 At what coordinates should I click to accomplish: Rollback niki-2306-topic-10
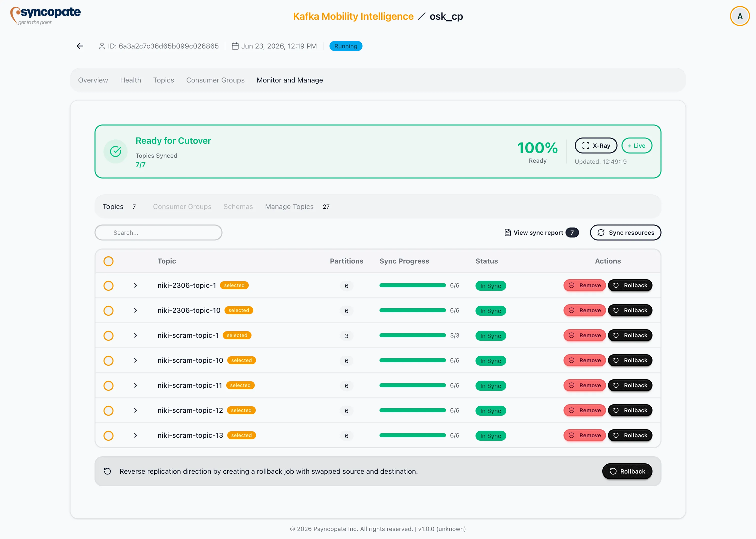[630, 310]
